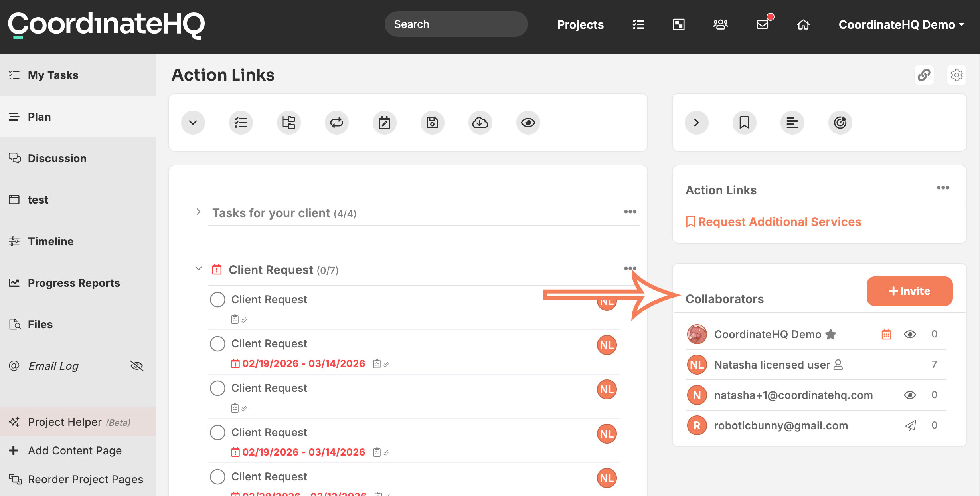Check off the fourth Client Request task circle
The height and width of the screenshot is (496, 980).
217,433
